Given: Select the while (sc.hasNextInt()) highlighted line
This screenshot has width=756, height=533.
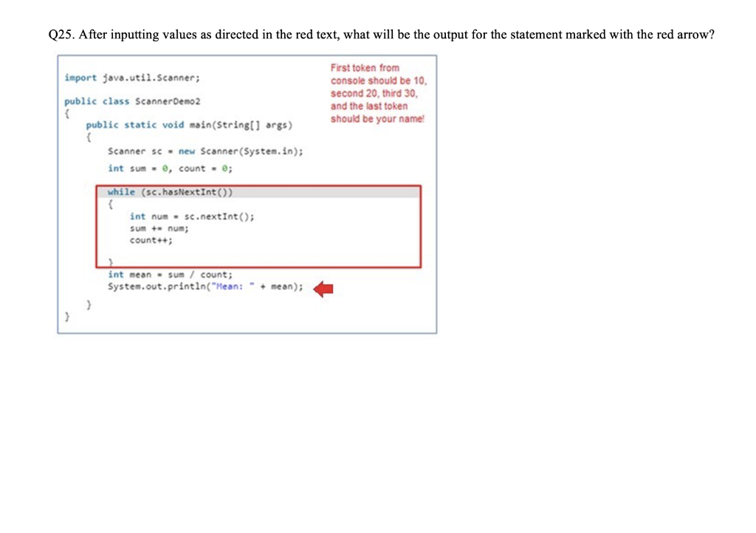Looking at the screenshot, I should point(170,191).
